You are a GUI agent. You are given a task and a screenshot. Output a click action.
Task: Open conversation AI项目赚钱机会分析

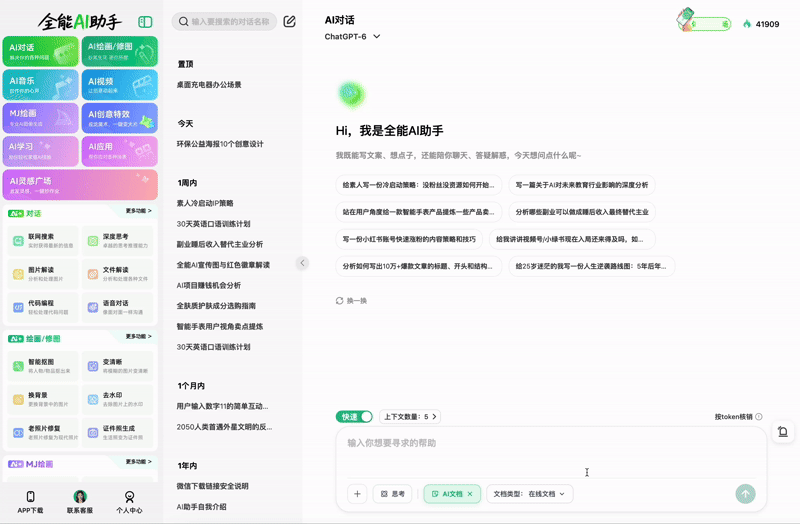209,285
